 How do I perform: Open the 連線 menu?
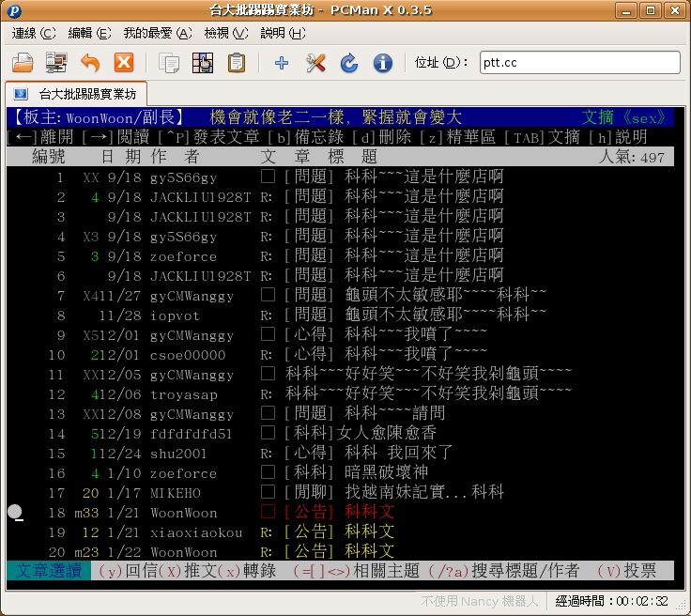click(x=34, y=33)
